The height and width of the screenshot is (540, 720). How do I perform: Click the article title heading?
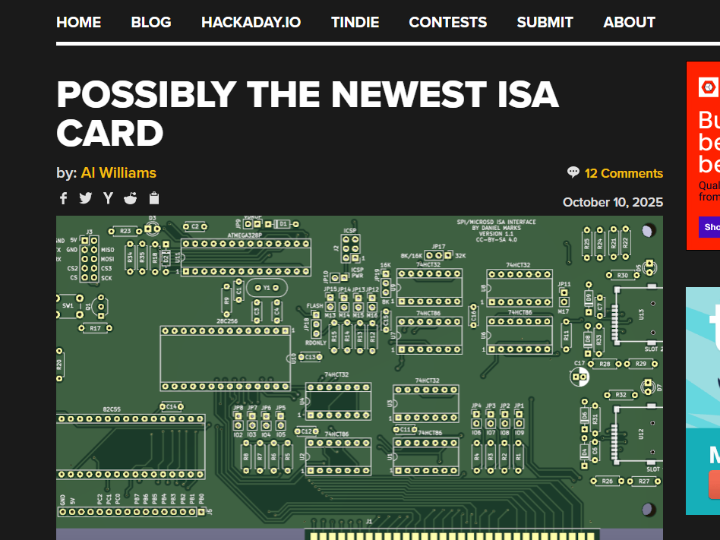coord(307,113)
